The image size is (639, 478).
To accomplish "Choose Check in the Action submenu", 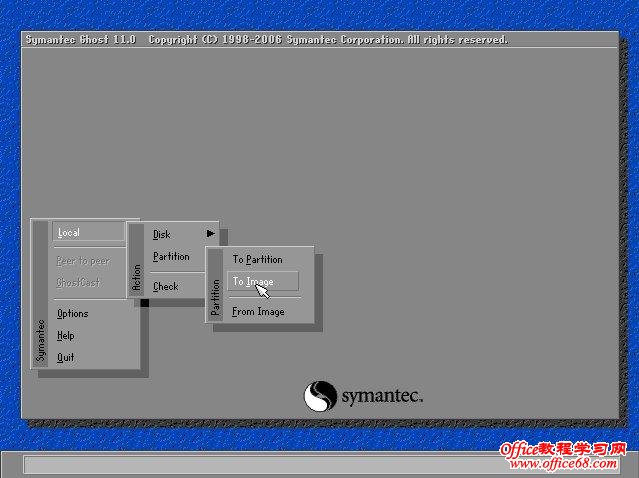I will (x=165, y=286).
